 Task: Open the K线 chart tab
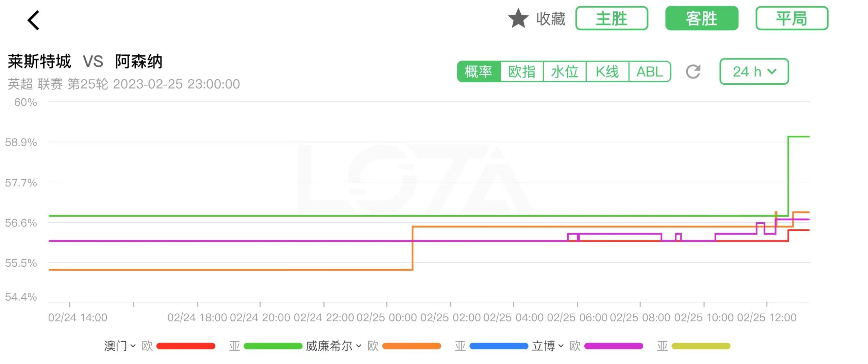coord(607,71)
